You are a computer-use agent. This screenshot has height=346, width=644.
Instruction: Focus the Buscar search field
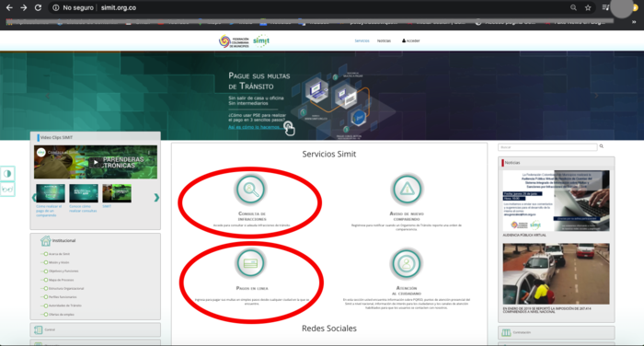click(x=547, y=146)
